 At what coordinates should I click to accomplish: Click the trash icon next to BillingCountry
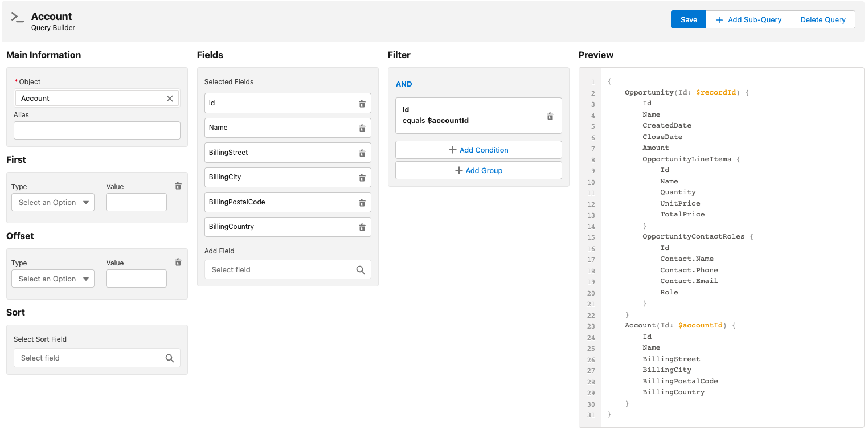point(362,227)
